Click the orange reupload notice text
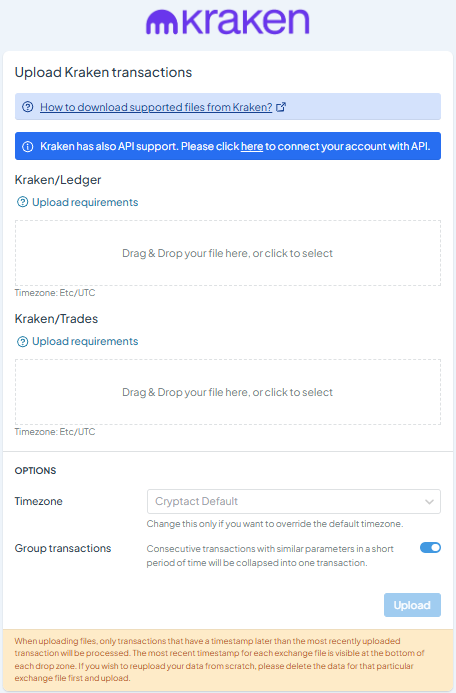This screenshot has height=693, width=456. pos(220,659)
